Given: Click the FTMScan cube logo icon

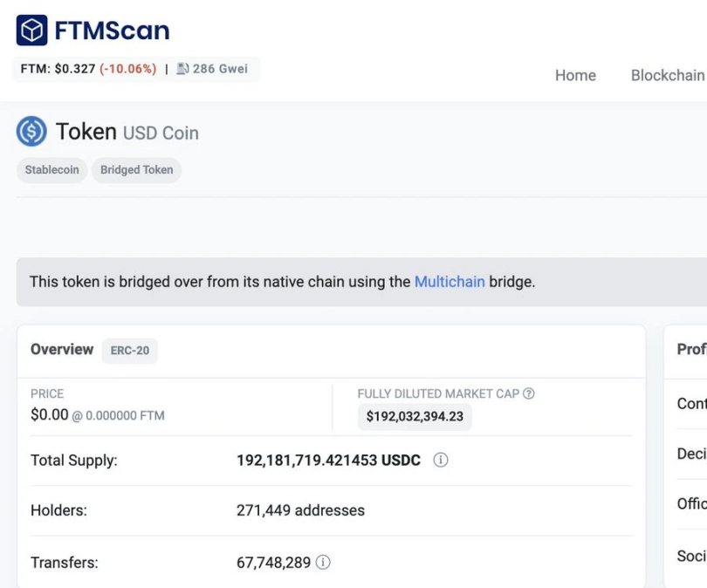Looking at the screenshot, I should click(31, 31).
